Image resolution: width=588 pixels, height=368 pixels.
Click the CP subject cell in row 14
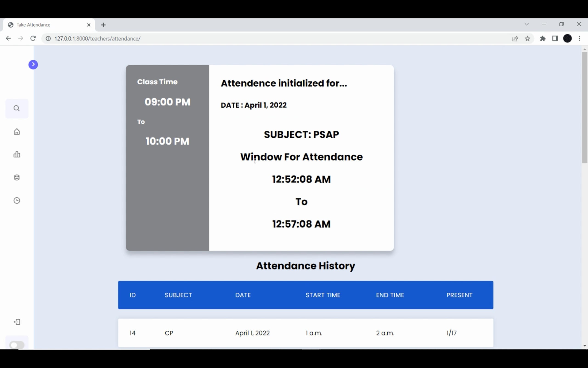169,333
